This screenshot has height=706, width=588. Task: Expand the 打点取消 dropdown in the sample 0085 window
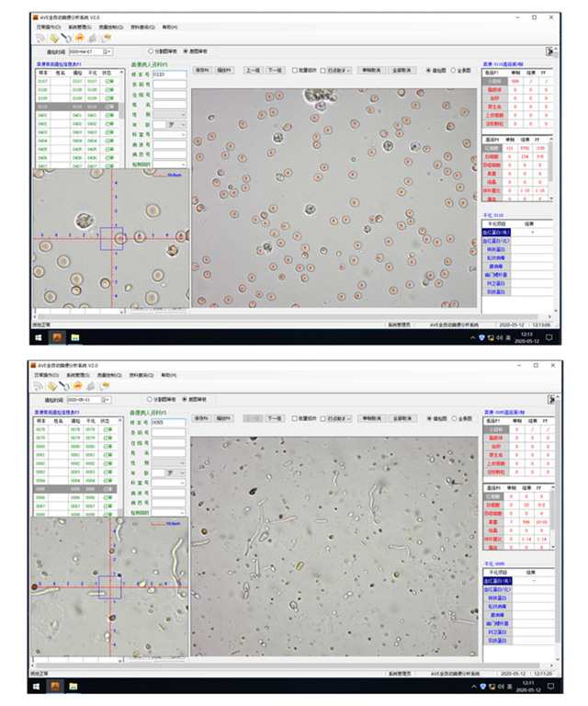pyautogui.click(x=348, y=418)
